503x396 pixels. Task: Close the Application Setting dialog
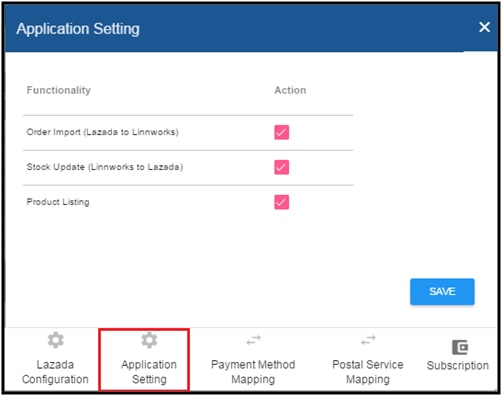click(x=484, y=27)
